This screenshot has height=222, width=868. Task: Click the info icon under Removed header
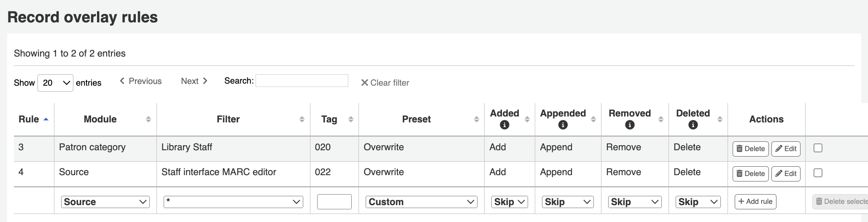pyautogui.click(x=630, y=125)
